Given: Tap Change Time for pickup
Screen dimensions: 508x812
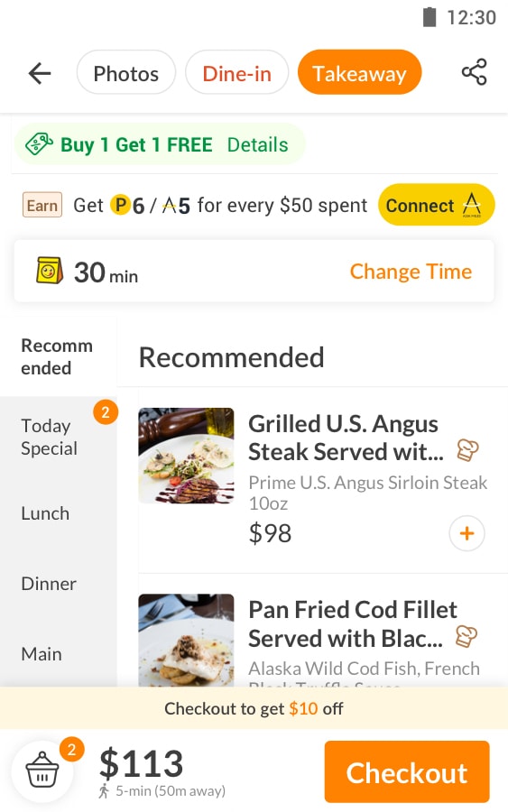Looking at the screenshot, I should click(x=411, y=272).
